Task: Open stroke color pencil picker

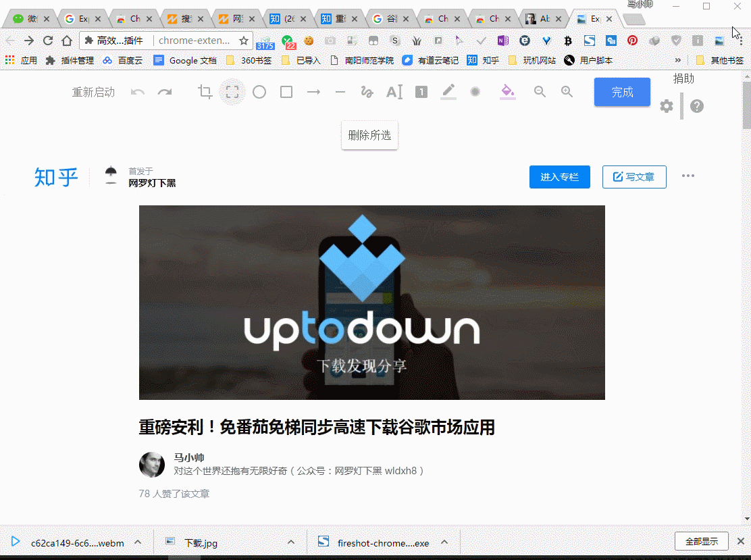Action: pos(448,91)
